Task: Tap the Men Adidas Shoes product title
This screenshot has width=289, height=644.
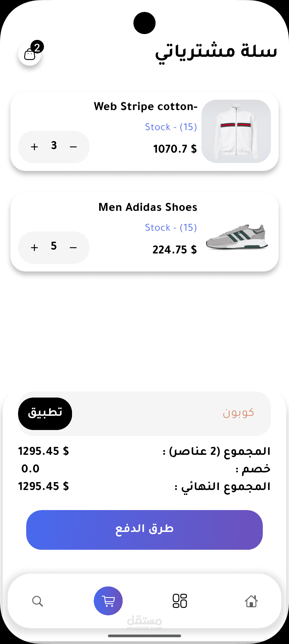Action: click(x=148, y=207)
